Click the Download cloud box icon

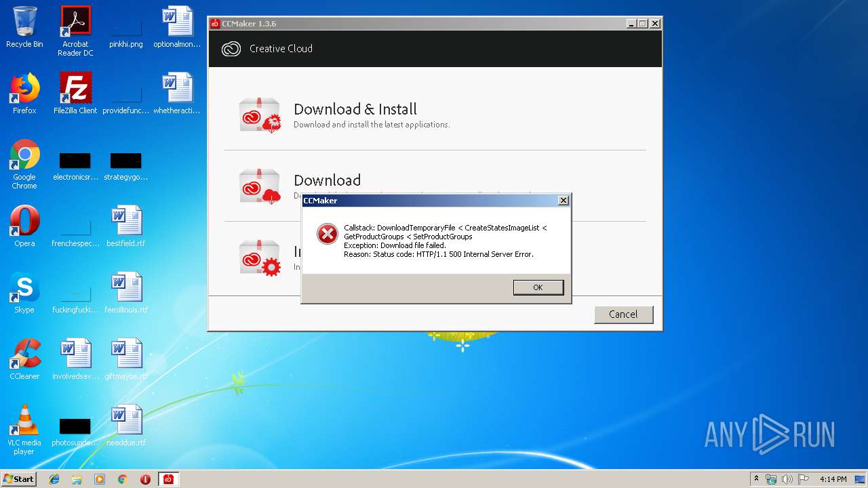tap(260, 186)
